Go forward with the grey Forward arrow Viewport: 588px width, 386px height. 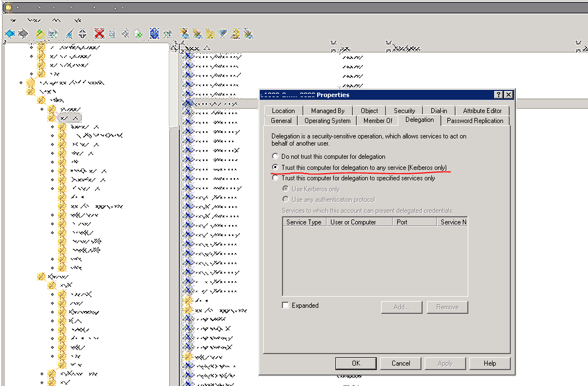(x=23, y=34)
